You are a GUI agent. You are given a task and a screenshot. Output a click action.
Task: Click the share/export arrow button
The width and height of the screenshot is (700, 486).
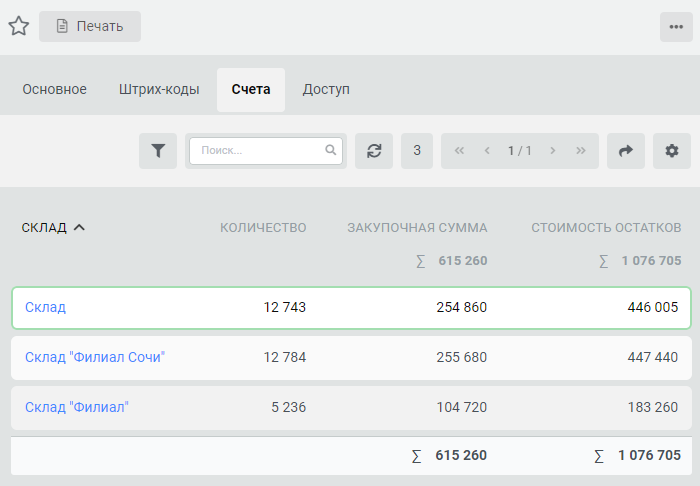click(x=626, y=151)
